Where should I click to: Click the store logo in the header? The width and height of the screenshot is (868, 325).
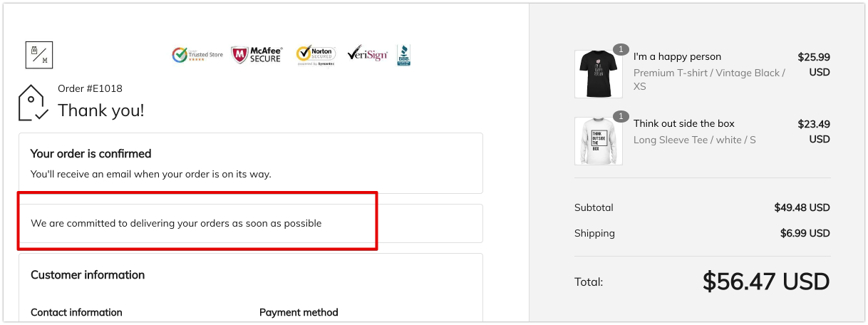pyautogui.click(x=39, y=55)
